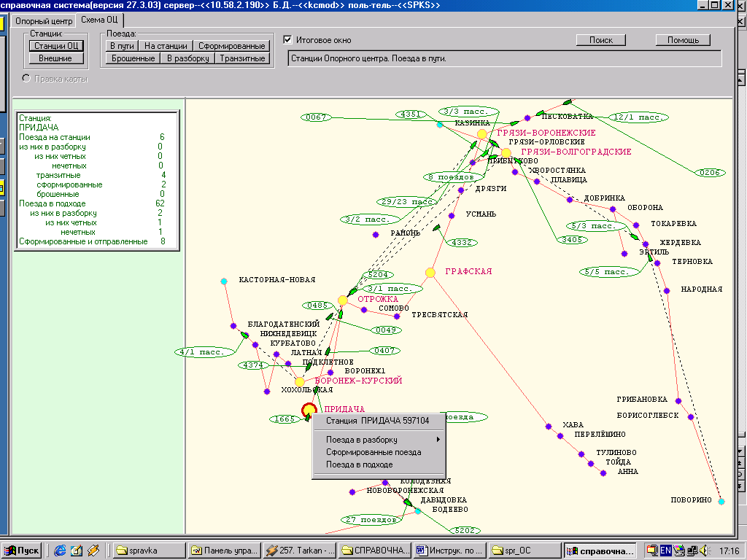Open the Пуск start button
The height and width of the screenshot is (560, 747).
tap(22, 551)
